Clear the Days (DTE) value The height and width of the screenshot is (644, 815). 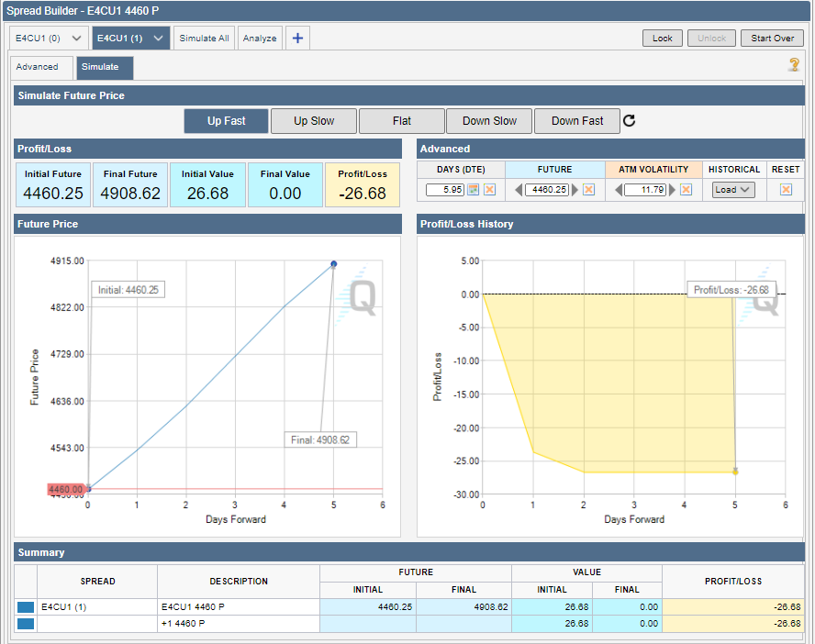click(490, 190)
